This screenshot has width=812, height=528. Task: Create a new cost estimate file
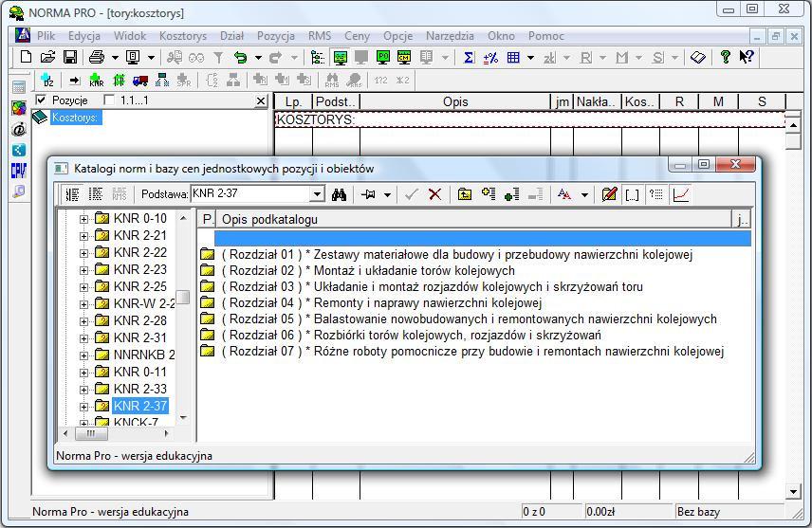point(26,57)
